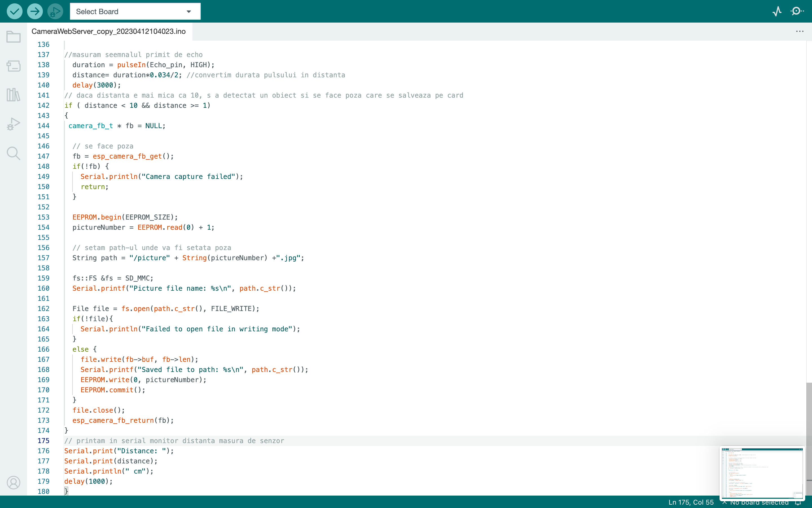Click the delay(3000); statement
Viewport: 812px width, 508px height.
pyautogui.click(x=97, y=85)
